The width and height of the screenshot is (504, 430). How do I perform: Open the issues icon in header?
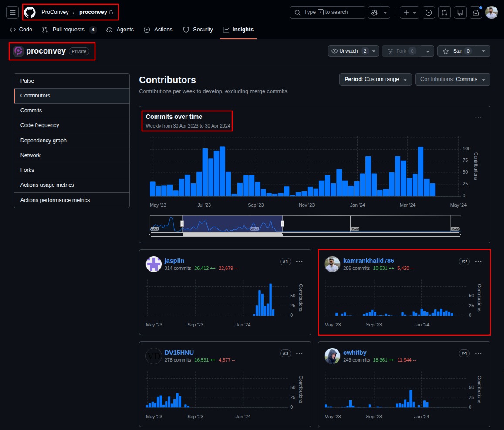click(429, 13)
